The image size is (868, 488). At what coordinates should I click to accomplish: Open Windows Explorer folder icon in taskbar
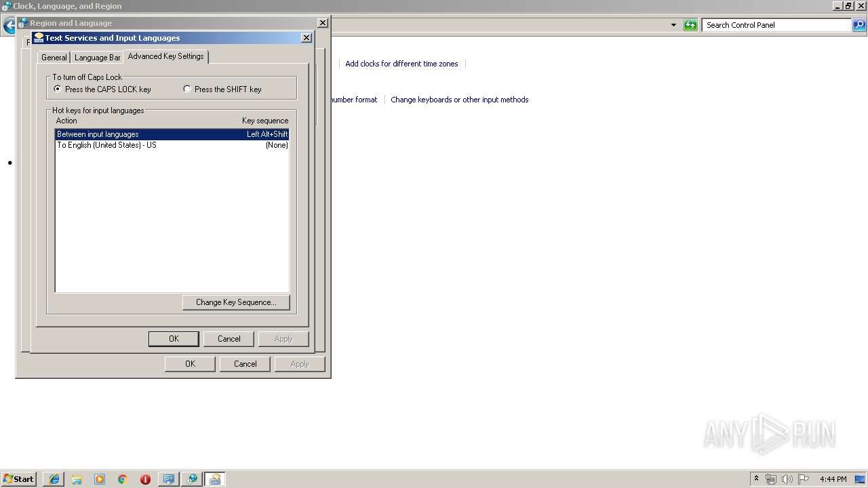pos(77,479)
